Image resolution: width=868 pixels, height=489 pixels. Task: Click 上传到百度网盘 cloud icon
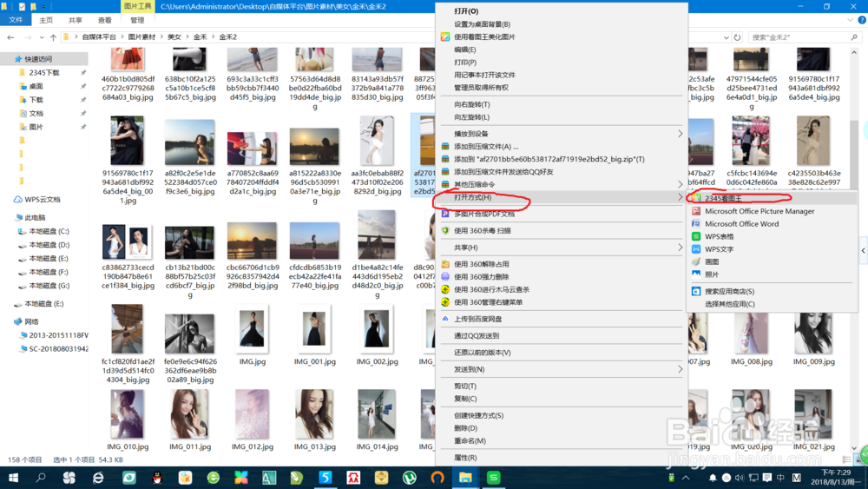pos(445,319)
